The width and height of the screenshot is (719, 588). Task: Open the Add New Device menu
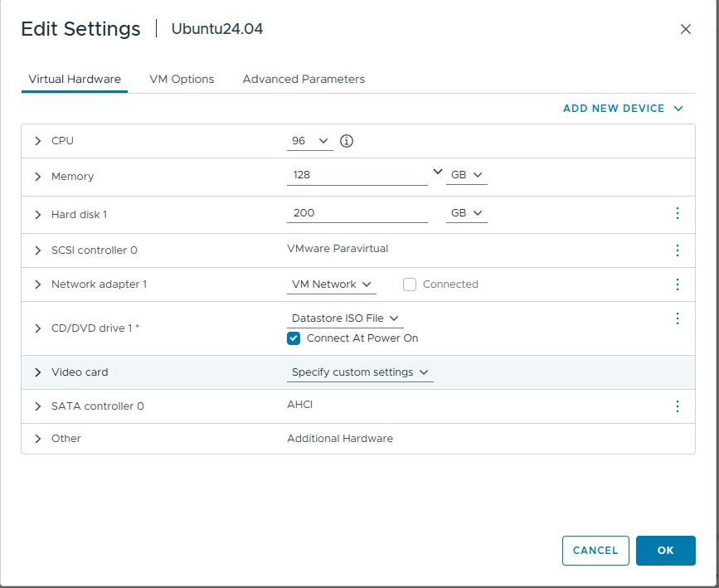[x=623, y=109]
